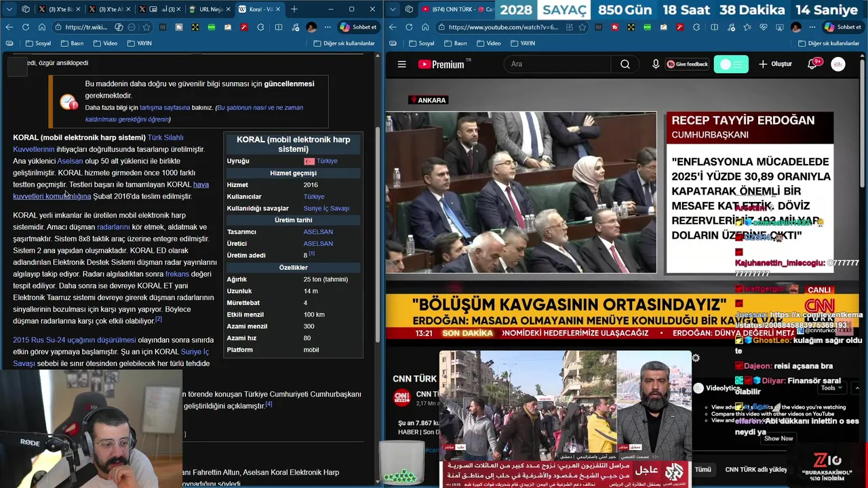This screenshot has width=868, height=488.
Task: Open the Videolytics Tools dropdown
Action: (x=831, y=388)
